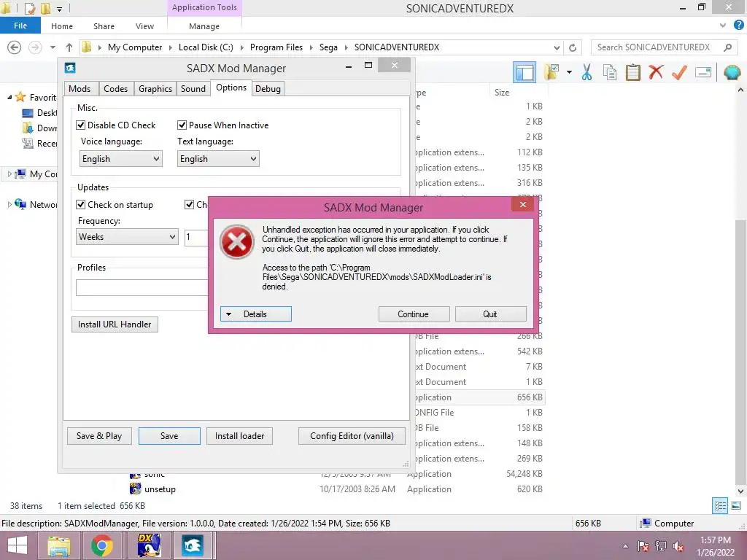Open the Text language dropdown
747x560 pixels.
218,158
